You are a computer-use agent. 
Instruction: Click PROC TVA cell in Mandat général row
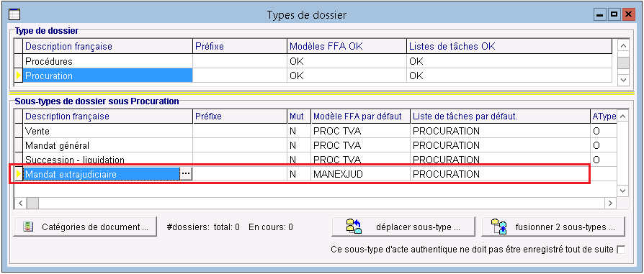pos(361,145)
